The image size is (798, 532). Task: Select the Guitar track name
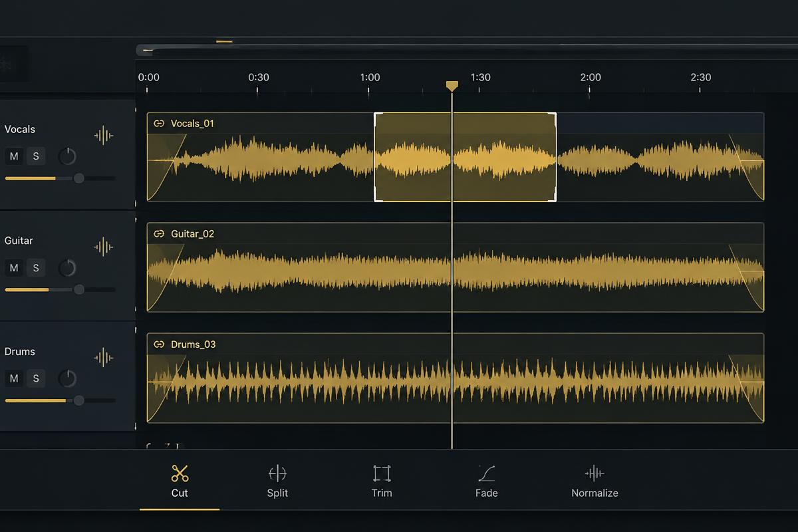point(19,240)
